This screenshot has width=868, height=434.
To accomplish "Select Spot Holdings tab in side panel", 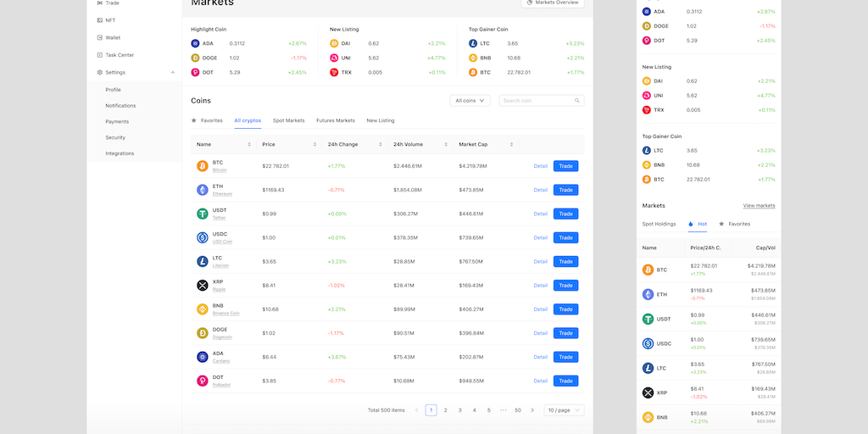I will click(659, 224).
